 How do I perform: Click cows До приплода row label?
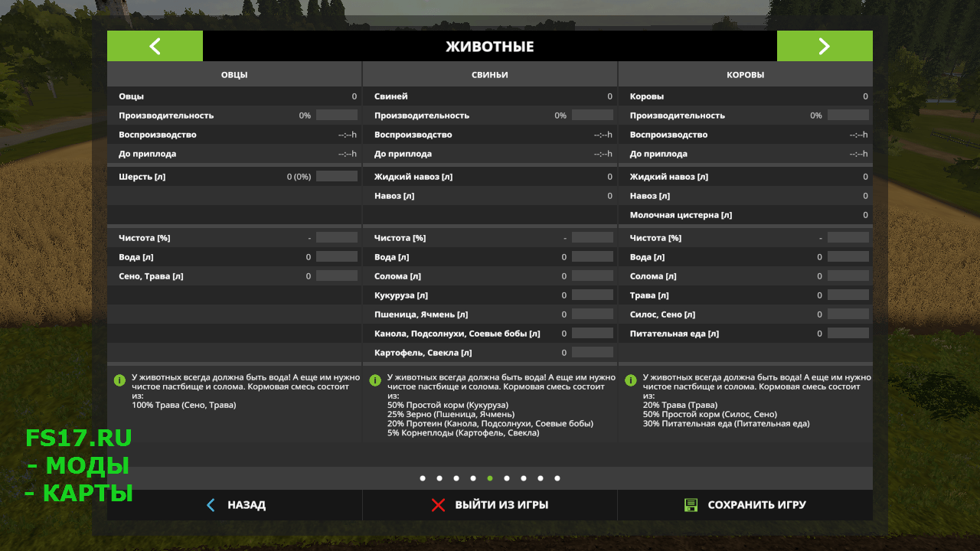click(659, 154)
